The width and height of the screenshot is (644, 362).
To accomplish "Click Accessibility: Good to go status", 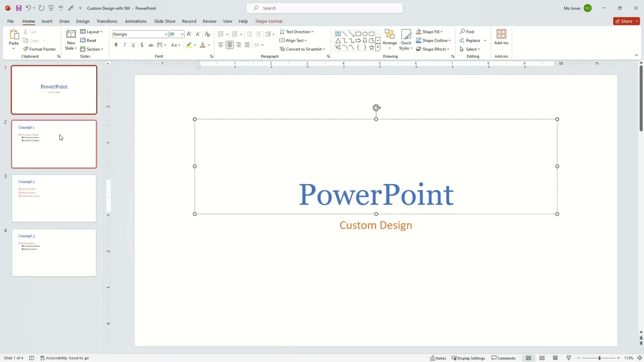I will pyautogui.click(x=64, y=358).
